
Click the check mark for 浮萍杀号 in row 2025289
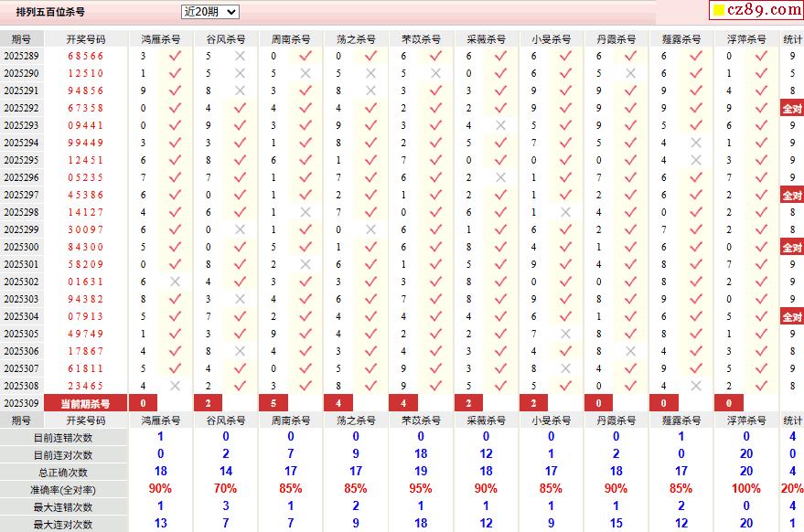(761, 56)
